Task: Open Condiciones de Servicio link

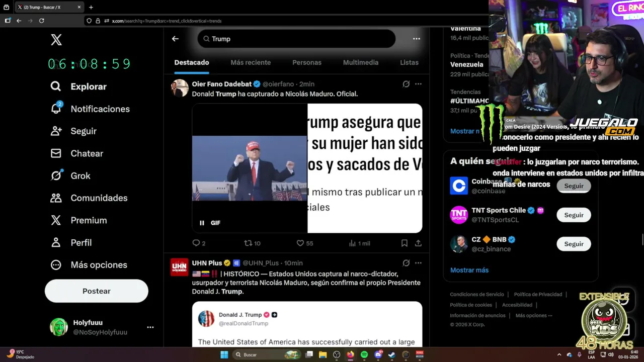Action: click(477, 295)
